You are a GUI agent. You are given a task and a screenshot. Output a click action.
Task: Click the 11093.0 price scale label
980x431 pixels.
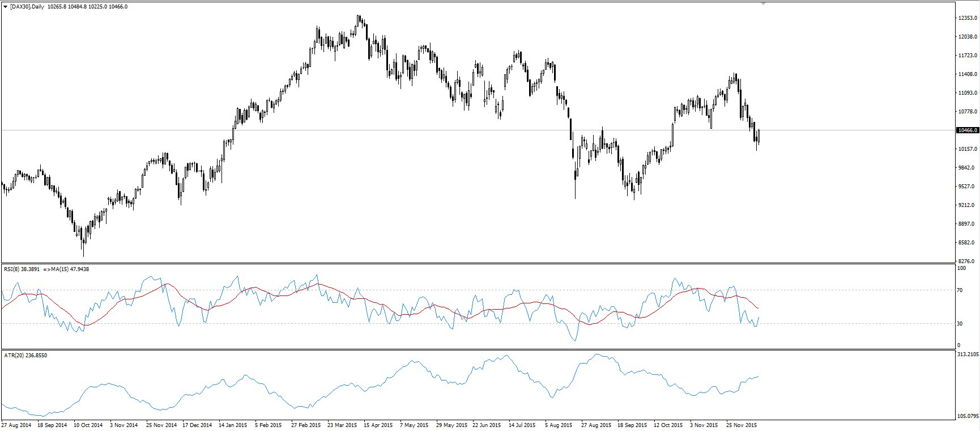click(x=968, y=93)
